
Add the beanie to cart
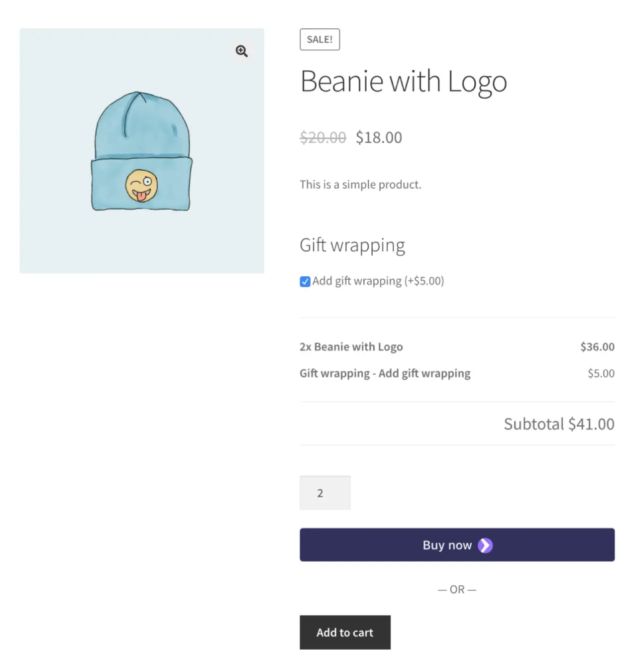[x=344, y=632]
